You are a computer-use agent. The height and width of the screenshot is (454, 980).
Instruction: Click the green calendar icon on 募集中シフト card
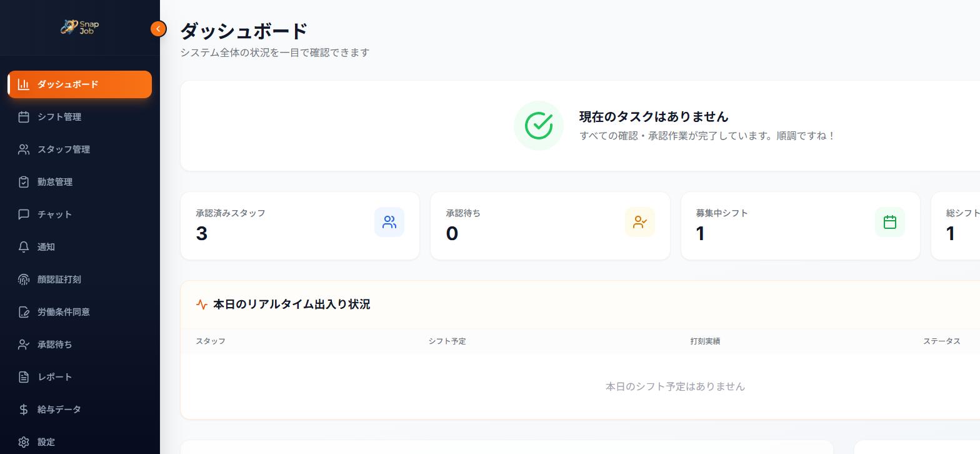[x=890, y=222]
